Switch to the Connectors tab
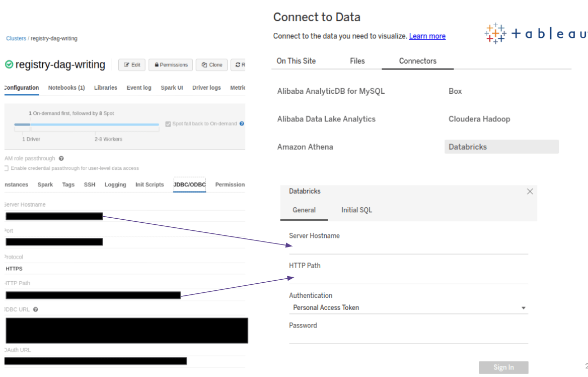Screen dimensions: 588x377 click(417, 60)
